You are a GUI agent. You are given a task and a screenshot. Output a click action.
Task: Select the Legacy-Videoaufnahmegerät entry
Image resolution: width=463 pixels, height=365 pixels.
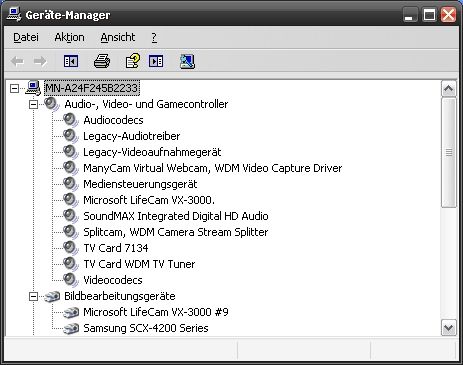pyautogui.click(x=152, y=152)
